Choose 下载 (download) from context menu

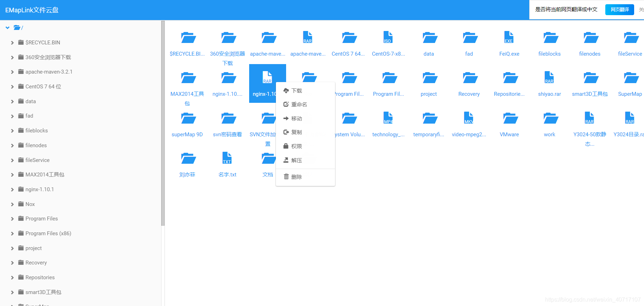(x=305, y=90)
